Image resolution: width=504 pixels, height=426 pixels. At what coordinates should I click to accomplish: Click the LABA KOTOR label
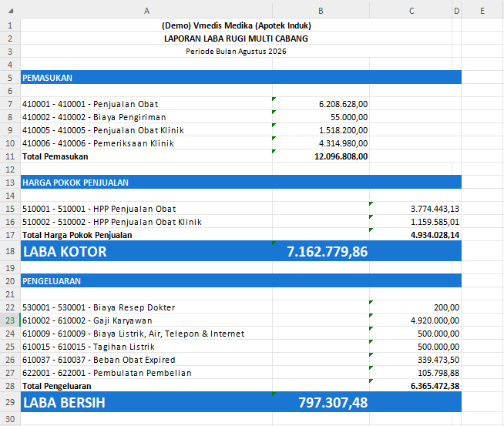(65, 252)
